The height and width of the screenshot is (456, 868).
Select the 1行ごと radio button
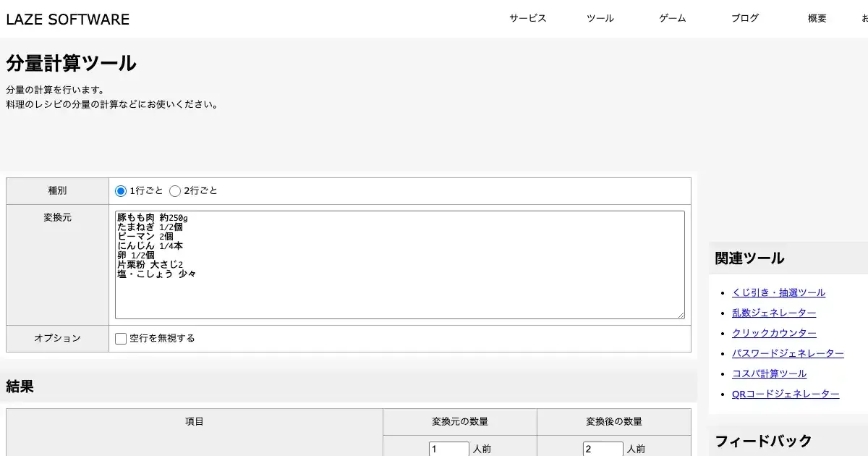pyautogui.click(x=121, y=191)
